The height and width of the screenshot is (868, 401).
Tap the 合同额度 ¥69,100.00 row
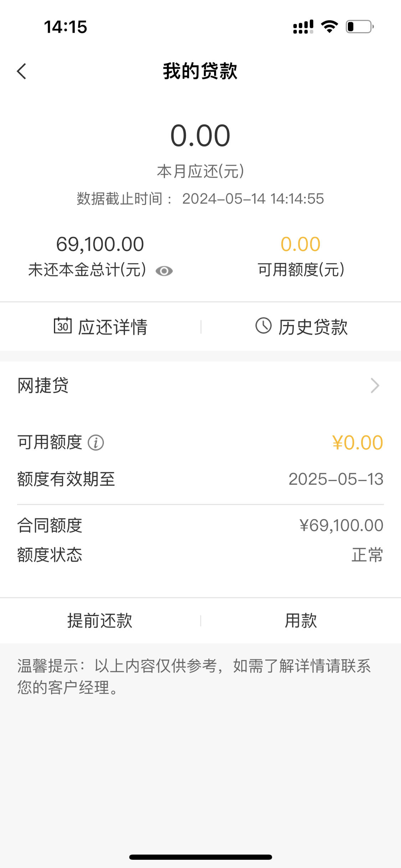point(200,525)
